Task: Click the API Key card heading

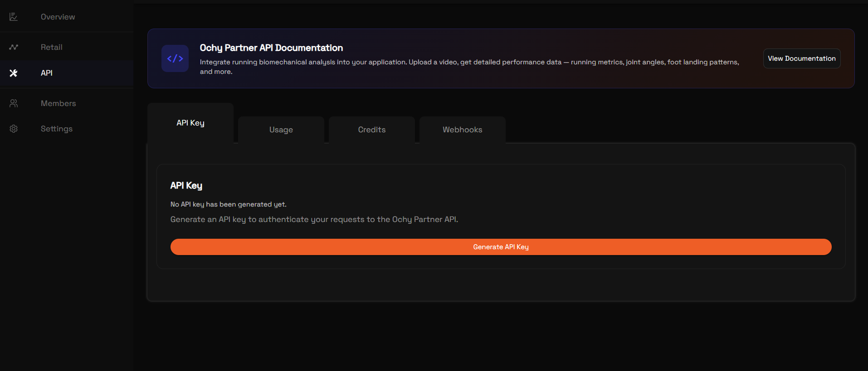Action: 186,185
